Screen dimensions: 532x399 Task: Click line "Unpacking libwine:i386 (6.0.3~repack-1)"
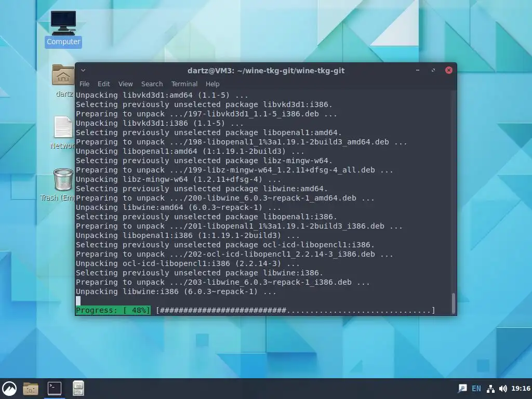176,291
